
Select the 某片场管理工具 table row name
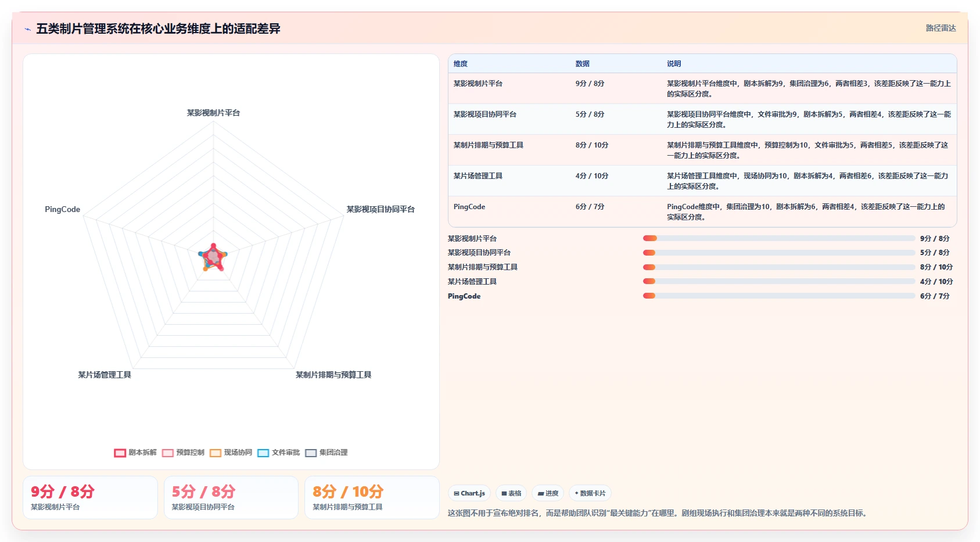(x=478, y=176)
